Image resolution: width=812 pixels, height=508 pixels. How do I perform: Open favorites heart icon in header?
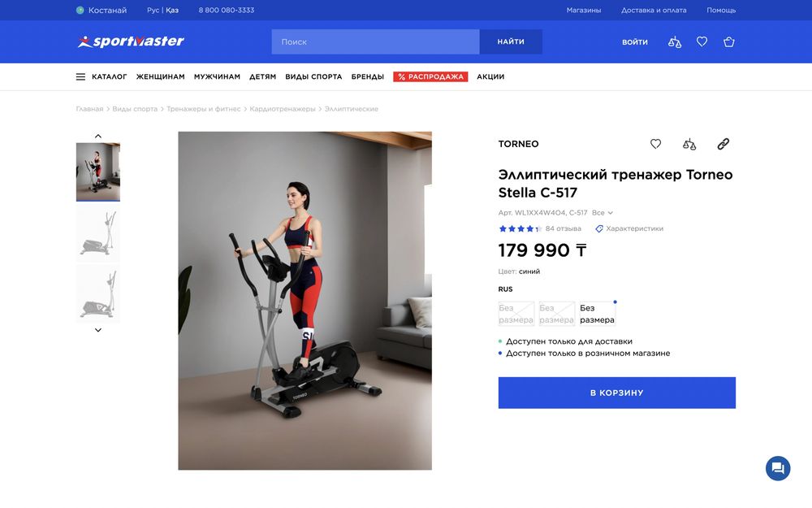(x=702, y=41)
